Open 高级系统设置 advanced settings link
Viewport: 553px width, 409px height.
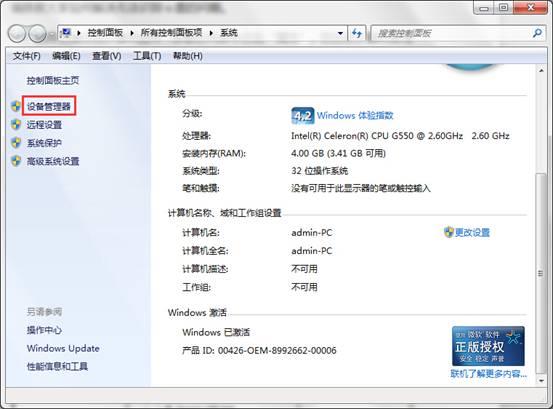click(53, 161)
